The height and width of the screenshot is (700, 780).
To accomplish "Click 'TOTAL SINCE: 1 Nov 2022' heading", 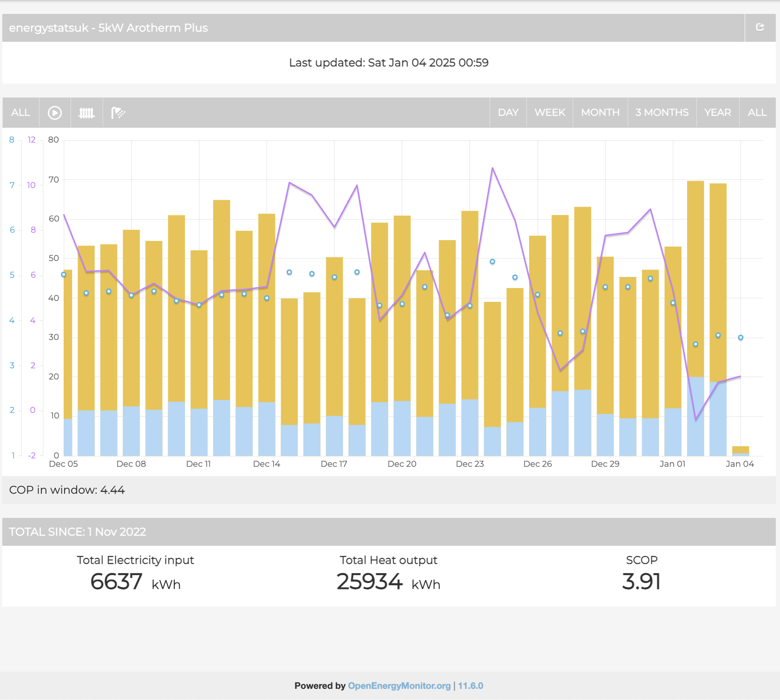I will [77, 532].
